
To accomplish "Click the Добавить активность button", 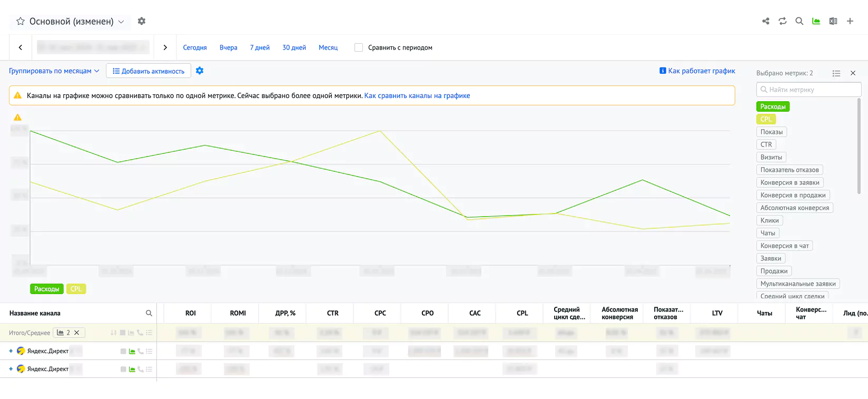I will point(149,71).
